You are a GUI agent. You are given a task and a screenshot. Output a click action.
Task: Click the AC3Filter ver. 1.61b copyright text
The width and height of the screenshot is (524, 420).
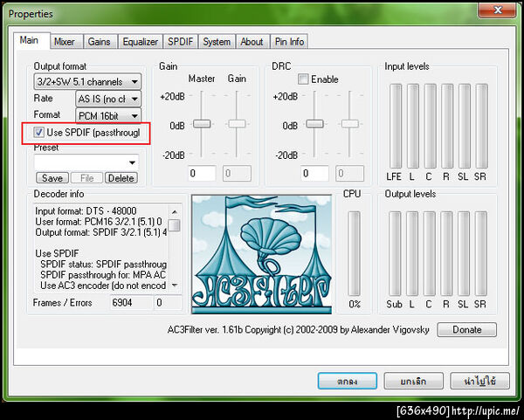tap(298, 330)
